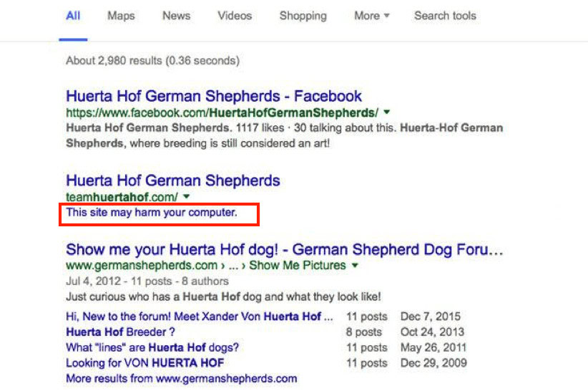The height and width of the screenshot is (391, 588).
Task: Open Search tools options
Action: tap(445, 16)
